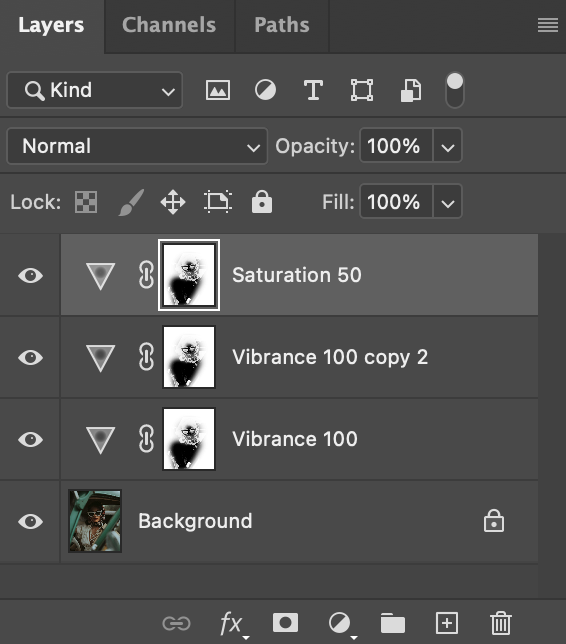
Task: Filter for shape layers icon
Action: point(362,90)
